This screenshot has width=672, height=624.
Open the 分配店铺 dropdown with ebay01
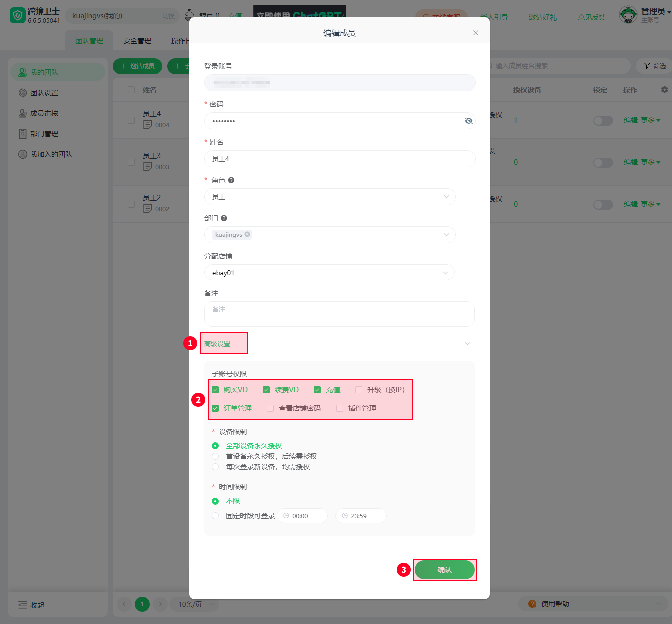point(329,273)
